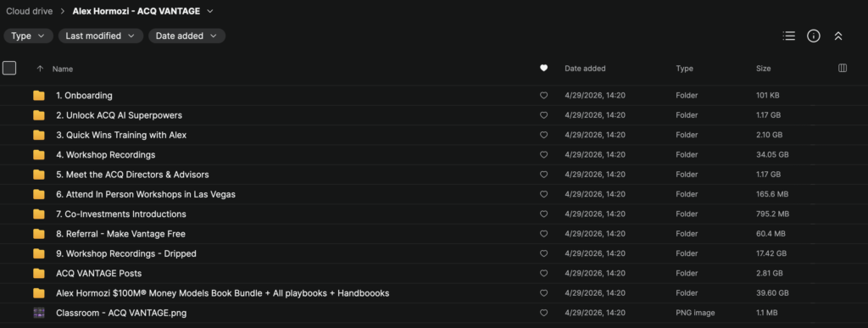The image size is (868, 328).
Task: Open the info panel icon
Action: click(813, 36)
